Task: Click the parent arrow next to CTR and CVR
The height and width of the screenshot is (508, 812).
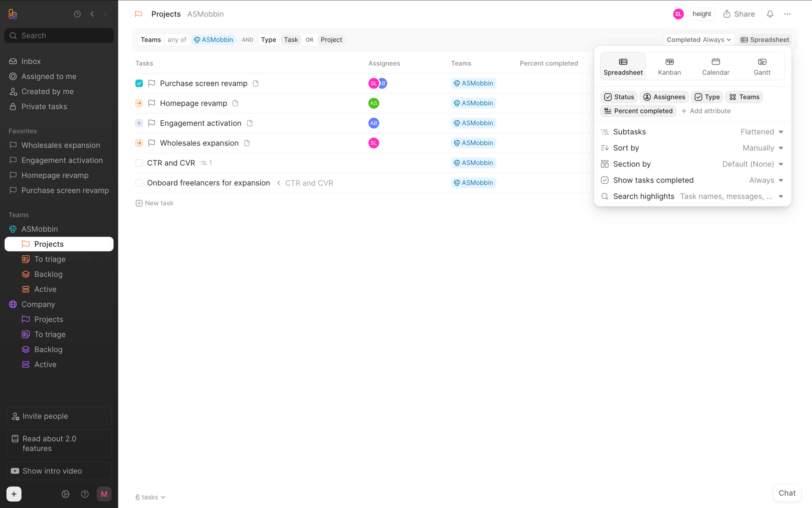Action: pyautogui.click(x=279, y=183)
